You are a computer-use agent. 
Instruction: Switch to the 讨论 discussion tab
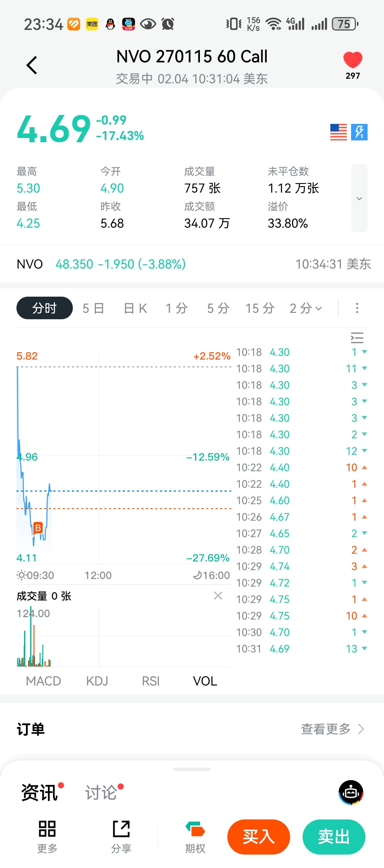click(101, 792)
